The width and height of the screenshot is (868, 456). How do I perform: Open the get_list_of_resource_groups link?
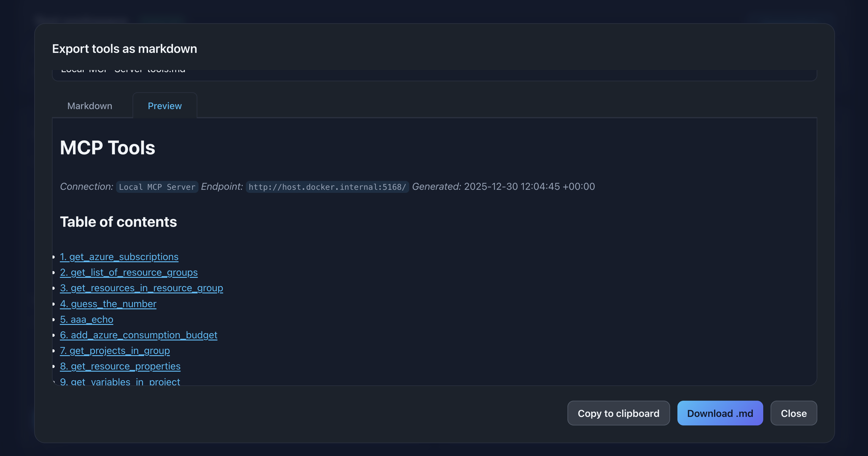(129, 272)
